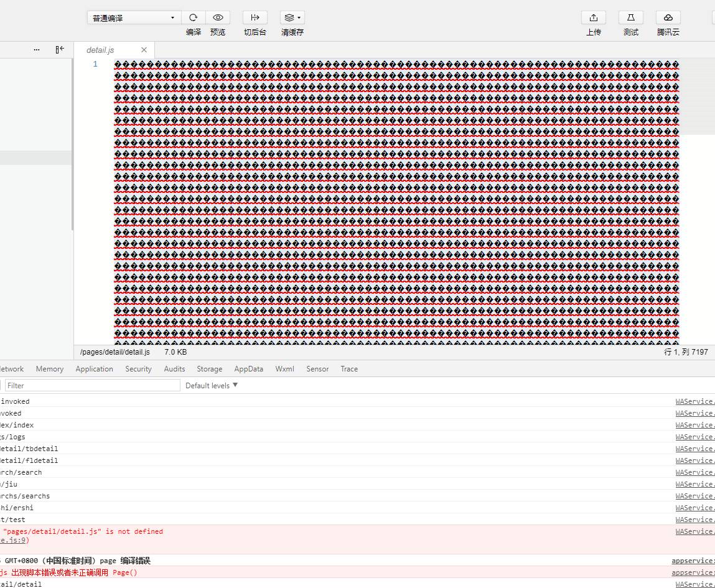This screenshot has width=715, height=588.
Task: Click the upload icon
Action: 593,17
